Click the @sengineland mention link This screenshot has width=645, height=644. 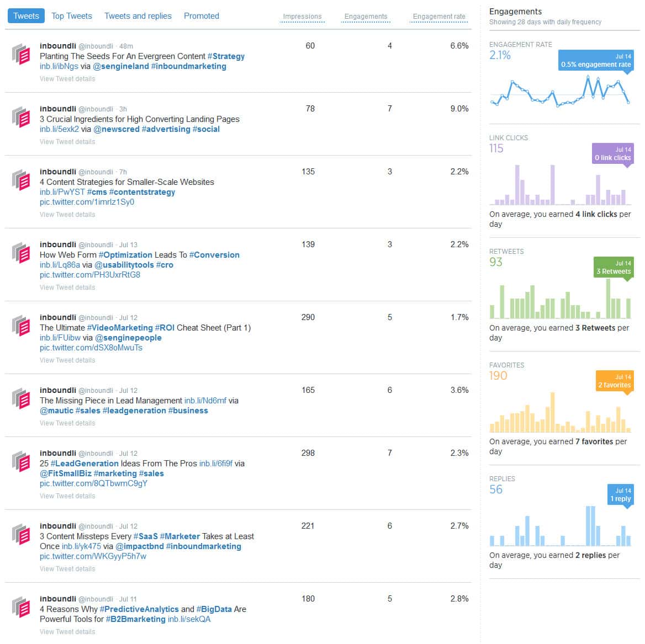pyautogui.click(x=121, y=66)
